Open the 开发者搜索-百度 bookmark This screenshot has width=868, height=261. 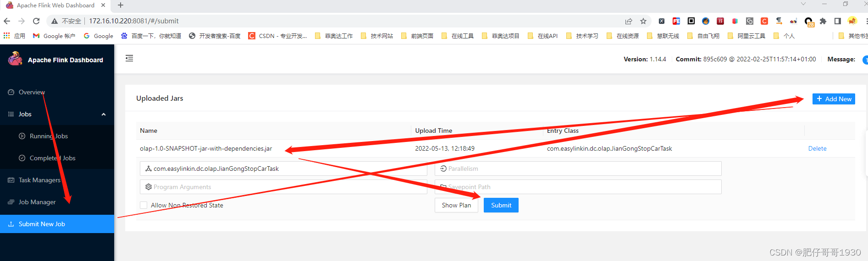215,36
